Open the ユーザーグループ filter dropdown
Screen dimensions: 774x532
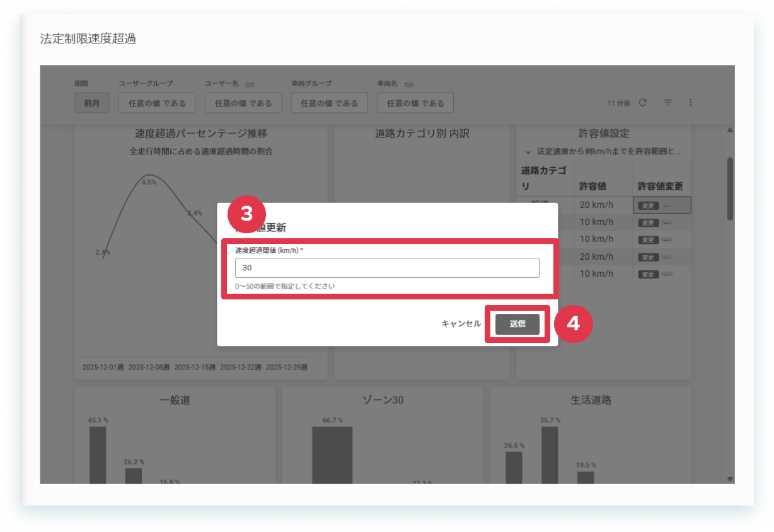[x=157, y=103]
